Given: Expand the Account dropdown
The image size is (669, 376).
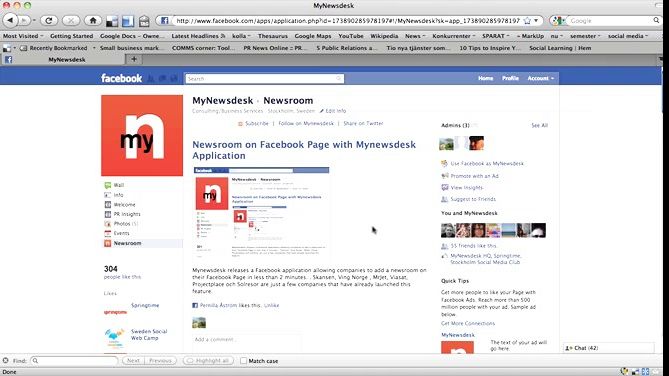Looking at the screenshot, I should [x=541, y=78].
